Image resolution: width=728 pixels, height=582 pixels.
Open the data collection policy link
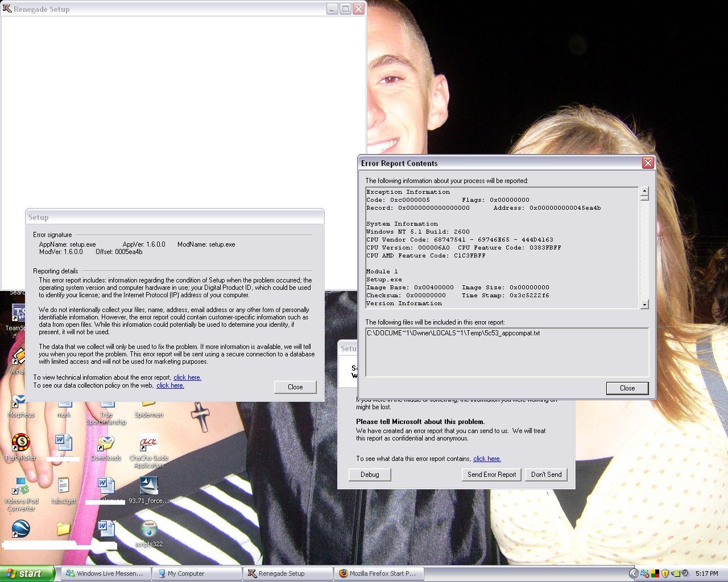[x=170, y=385]
